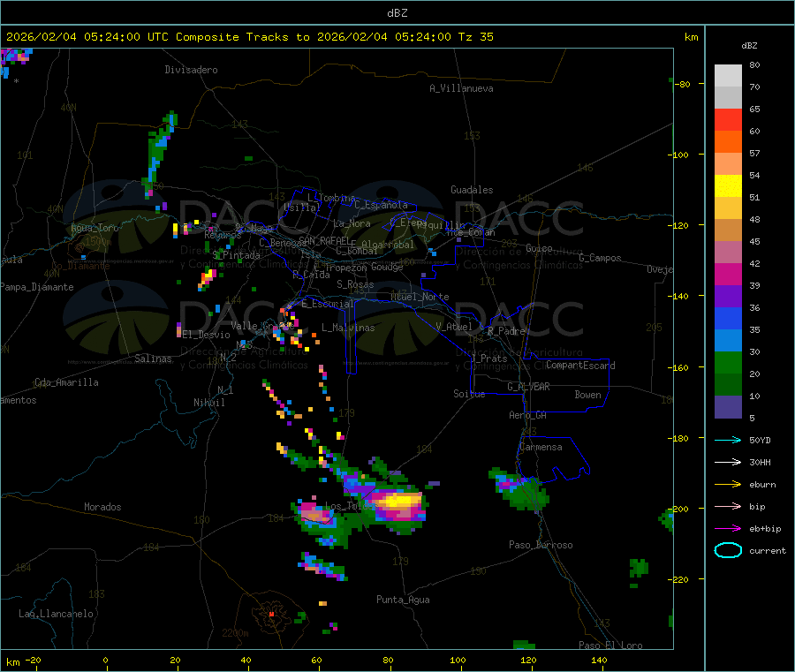This screenshot has width=795, height=672.
Task: Click the '-120' tick on the right axis
Action: point(679,225)
